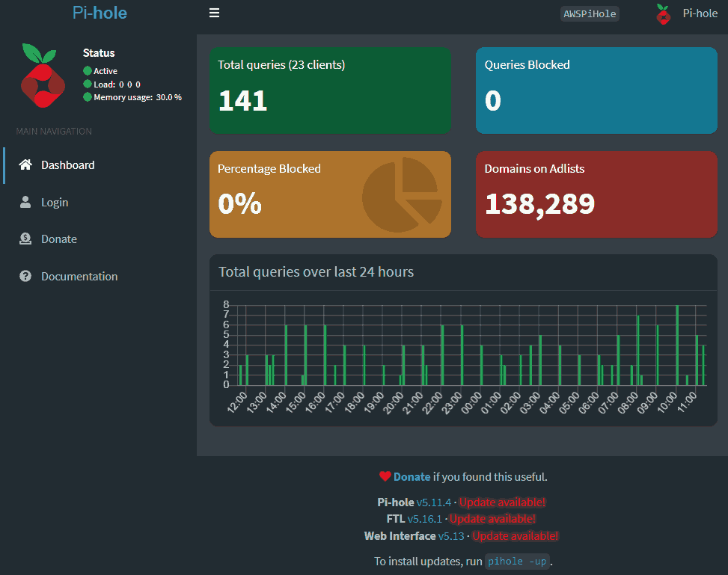728x575 pixels.
Task: Click Update available next to FTL version
Action: pyautogui.click(x=492, y=519)
